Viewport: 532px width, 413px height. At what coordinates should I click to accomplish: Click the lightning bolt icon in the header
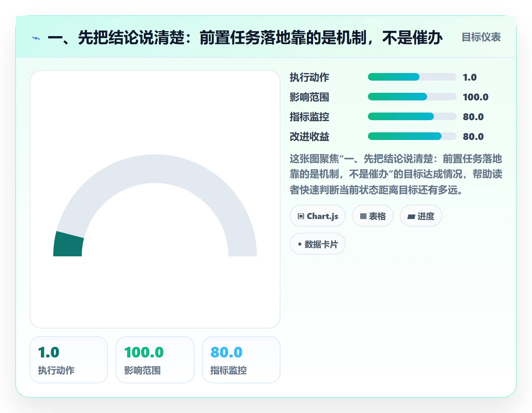pos(36,38)
